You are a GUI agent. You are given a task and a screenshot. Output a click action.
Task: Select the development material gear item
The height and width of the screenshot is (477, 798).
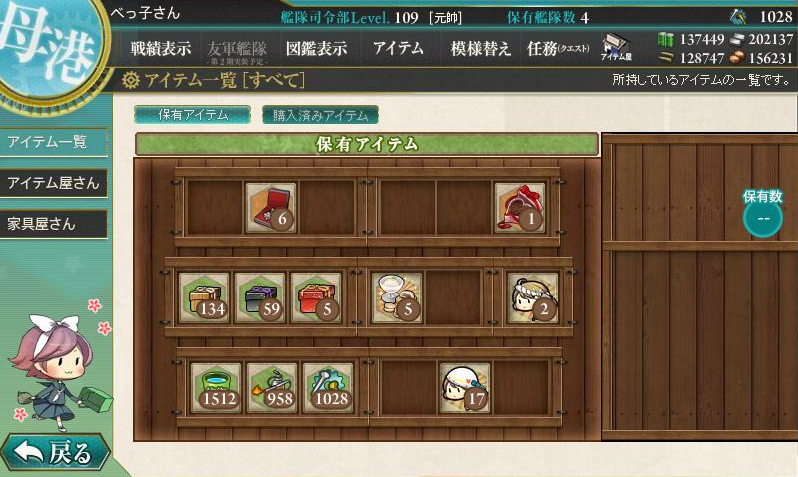point(327,387)
